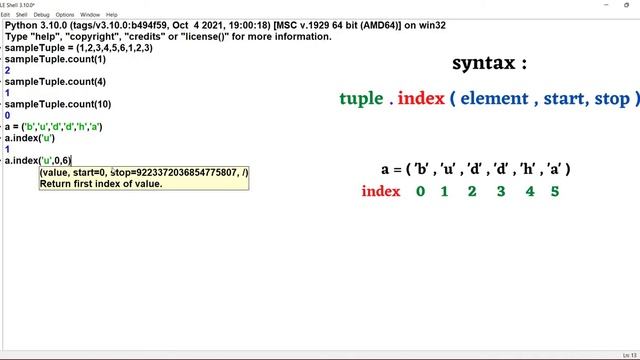Click the IDLE Shell 3.10.0 window title

point(17,5)
